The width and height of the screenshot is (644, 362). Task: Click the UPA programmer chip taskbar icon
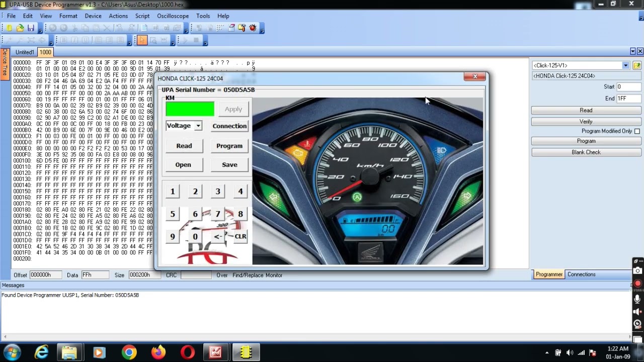[x=246, y=352]
